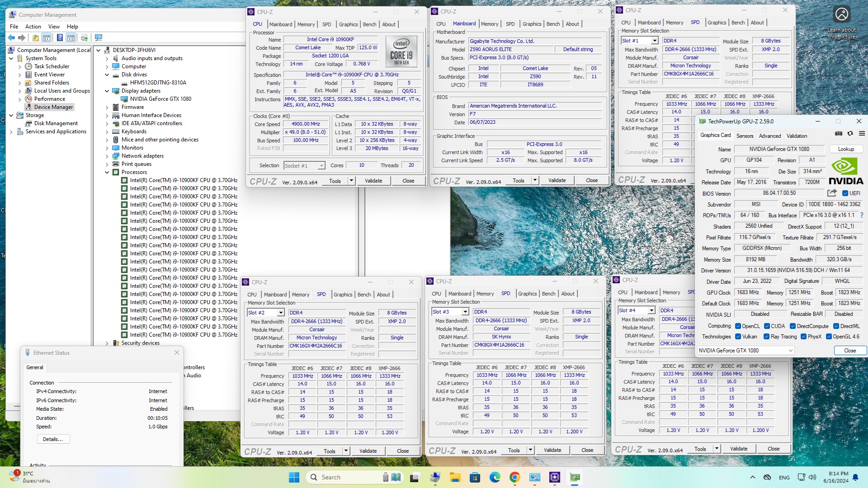Open the View menu in Computer Management
The image size is (868, 488).
[54, 27]
